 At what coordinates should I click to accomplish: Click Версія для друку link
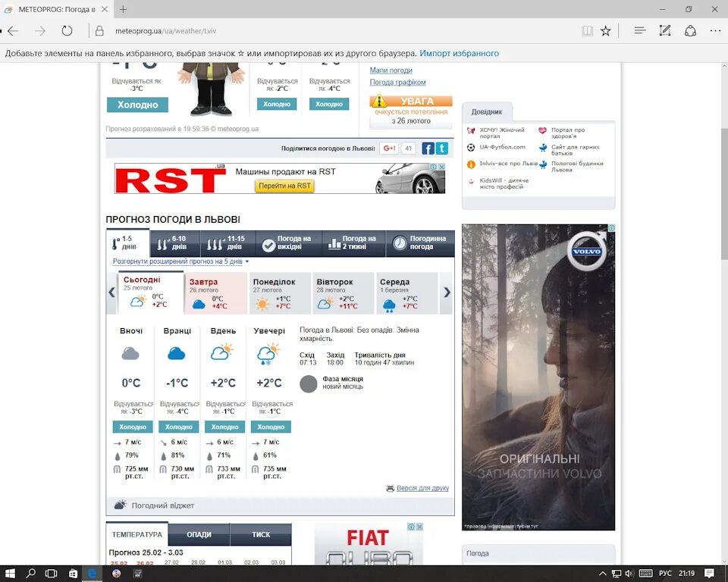point(422,488)
